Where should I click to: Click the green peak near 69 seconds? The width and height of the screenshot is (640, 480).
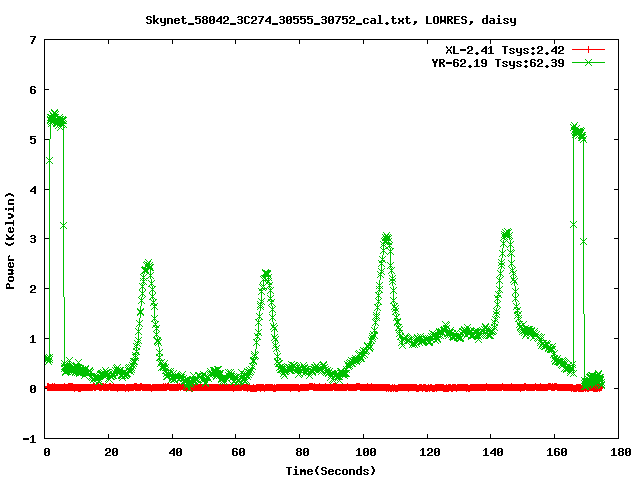click(266, 274)
